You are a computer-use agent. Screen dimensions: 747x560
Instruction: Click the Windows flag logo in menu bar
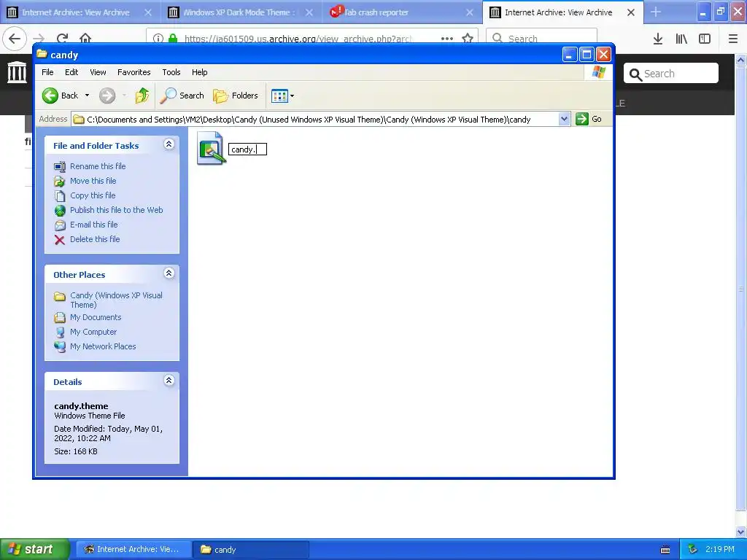coord(598,72)
